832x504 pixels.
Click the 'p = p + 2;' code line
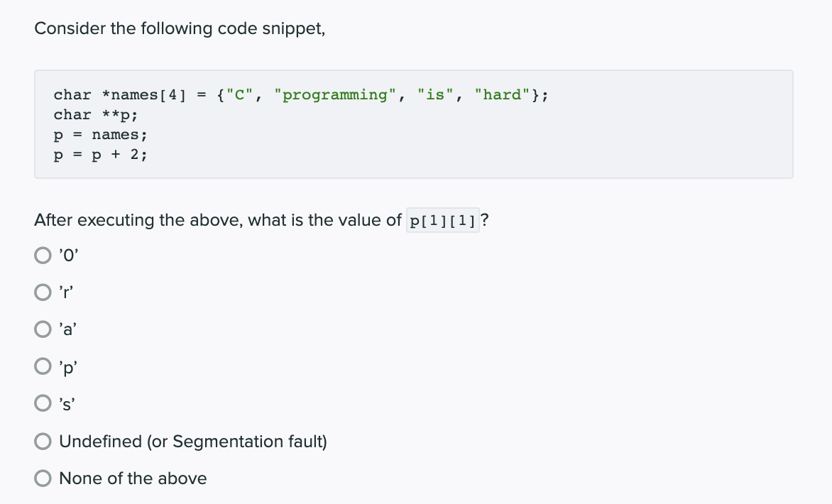click(x=100, y=155)
